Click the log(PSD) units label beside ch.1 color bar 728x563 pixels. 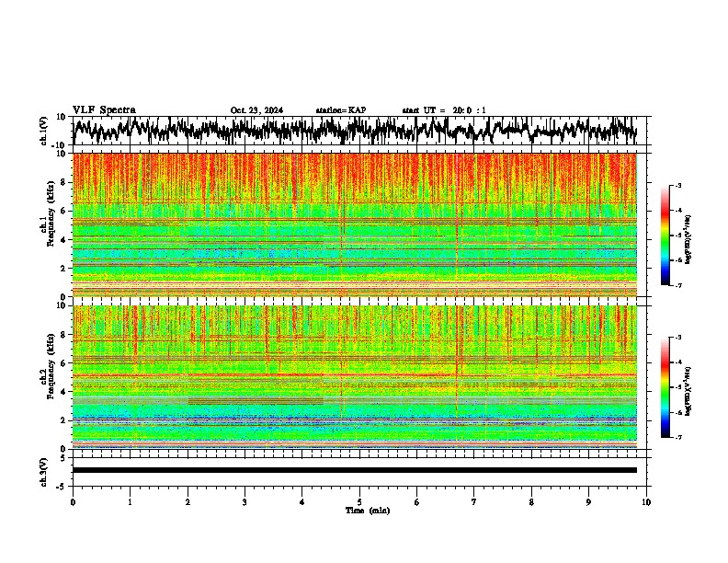click(x=688, y=240)
